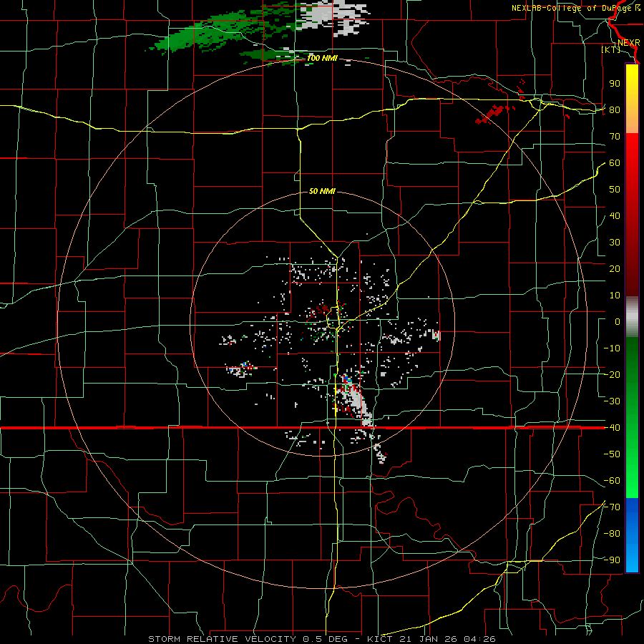Select the 70 value on velocity scale
This screenshot has width=644, height=644.
pos(615,137)
